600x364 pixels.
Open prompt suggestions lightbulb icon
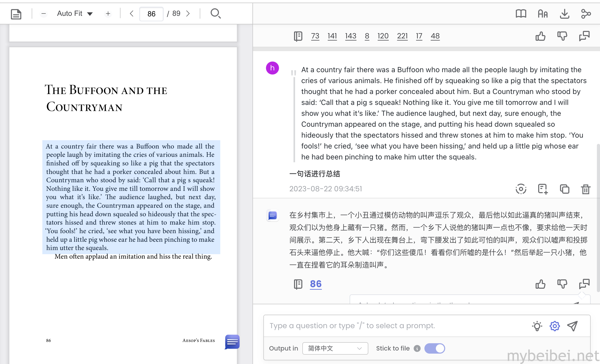[537, 326]
